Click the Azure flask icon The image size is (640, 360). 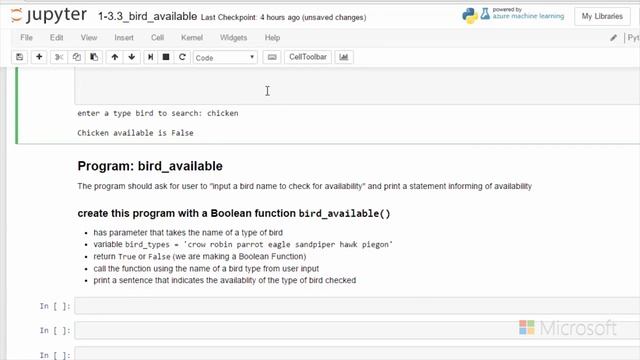coord(485,14)
